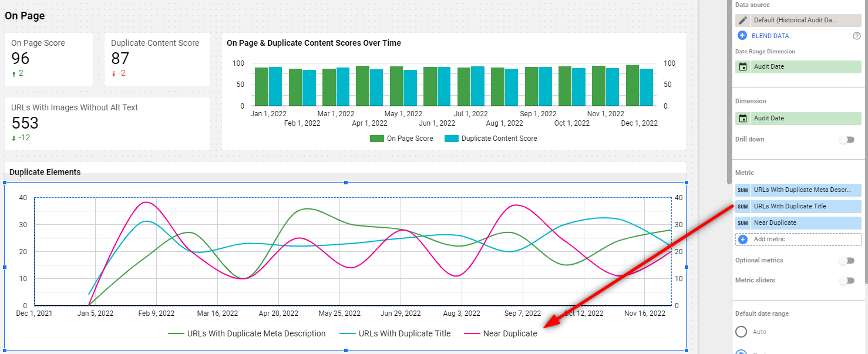Click the Jan 1, 2022 green On Page Score bar
Image resolution: width=868 pixels, height=354 pixels.
click(x=261, y=87)
